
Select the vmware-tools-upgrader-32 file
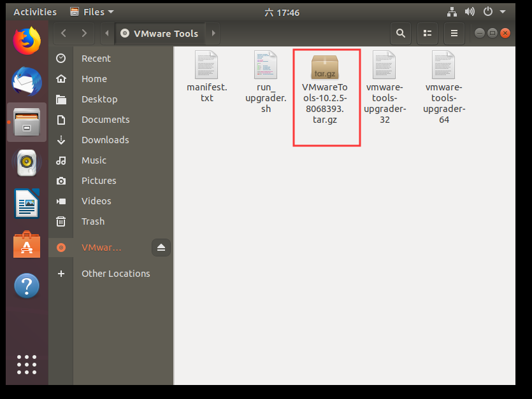pos(384,87)
